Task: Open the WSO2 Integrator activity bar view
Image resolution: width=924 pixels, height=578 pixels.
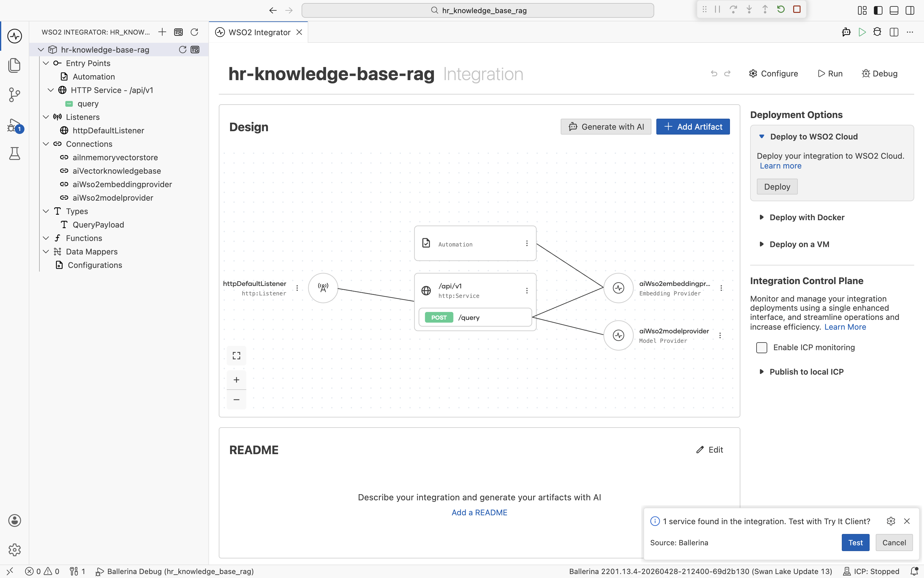Action: (14, 36)
